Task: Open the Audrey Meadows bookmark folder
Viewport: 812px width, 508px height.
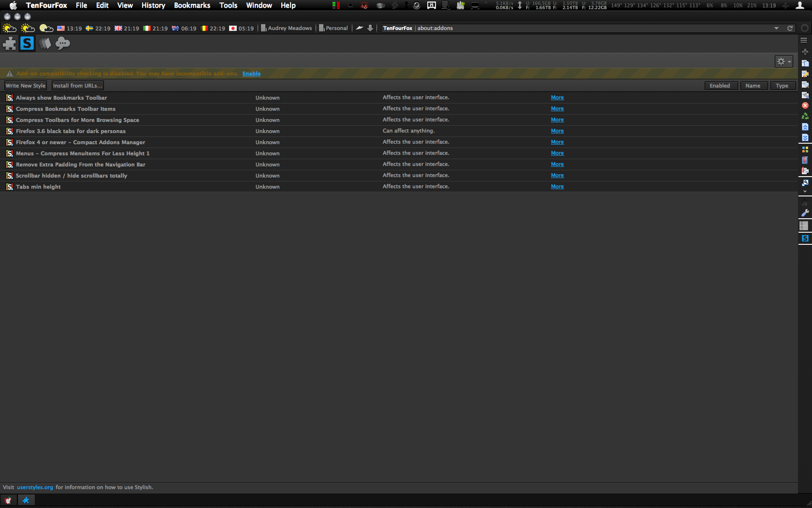Action: pos(287,28)
